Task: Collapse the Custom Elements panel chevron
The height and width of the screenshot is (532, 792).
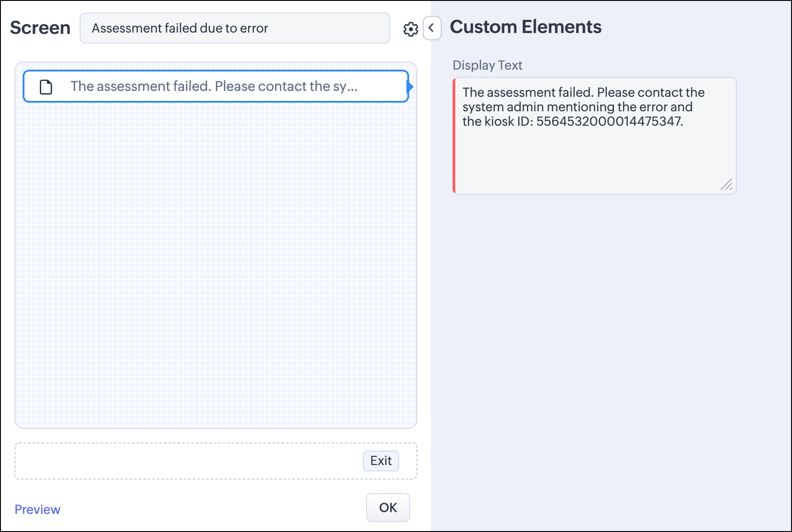Action: [x=432, y=28]
